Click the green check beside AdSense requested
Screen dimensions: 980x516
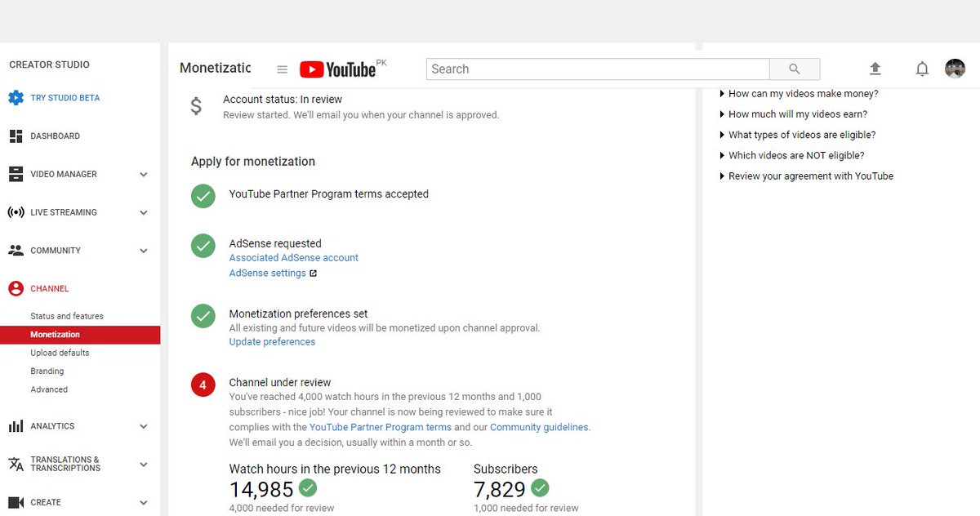203,246
